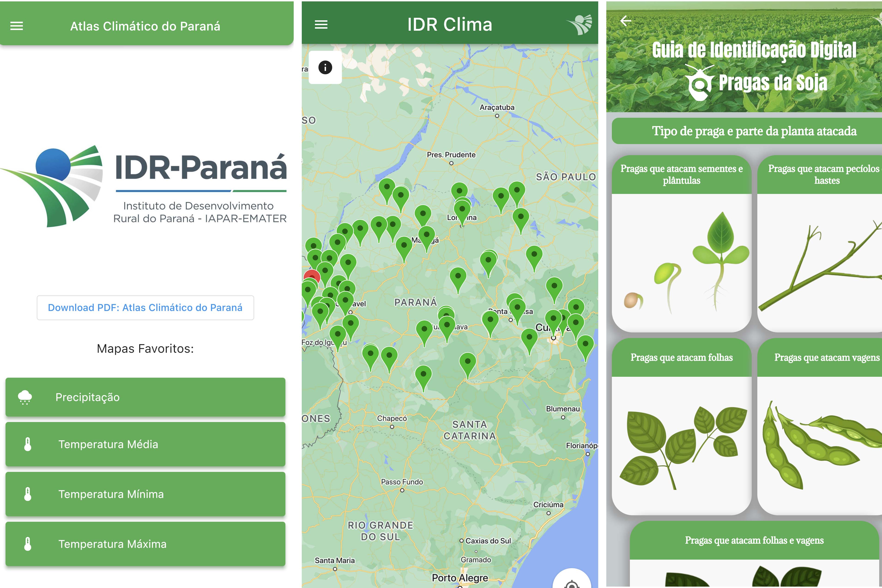The width and height of the screenshot is (882, 588).
Task: Click the Mapas Favoritos label
Action: tap(145, 349)
